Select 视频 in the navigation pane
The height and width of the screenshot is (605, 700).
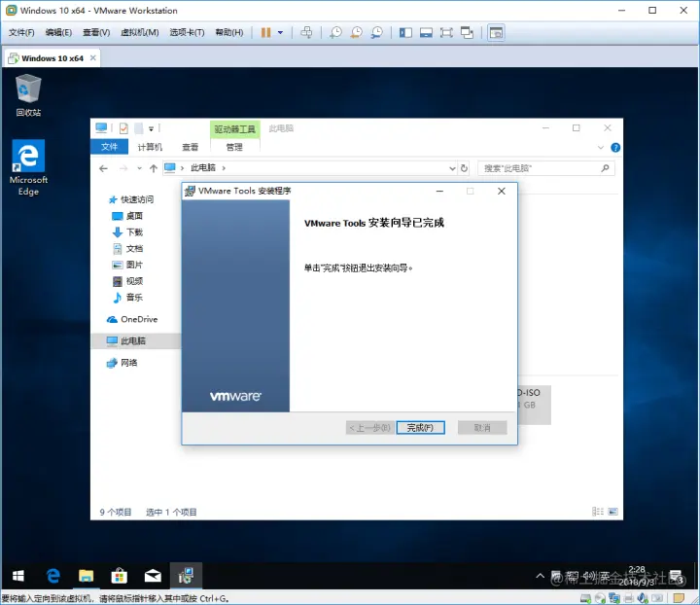[x=127, y=281]
